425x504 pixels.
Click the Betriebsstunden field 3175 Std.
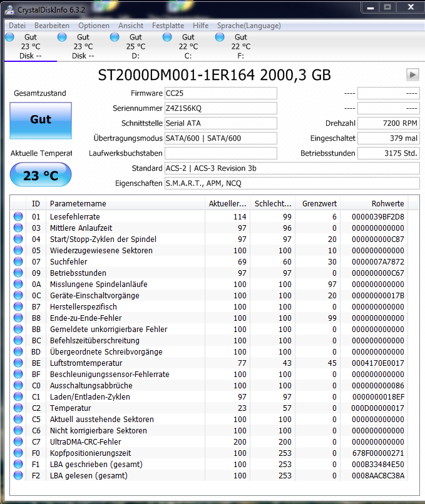tap(389, 153)
